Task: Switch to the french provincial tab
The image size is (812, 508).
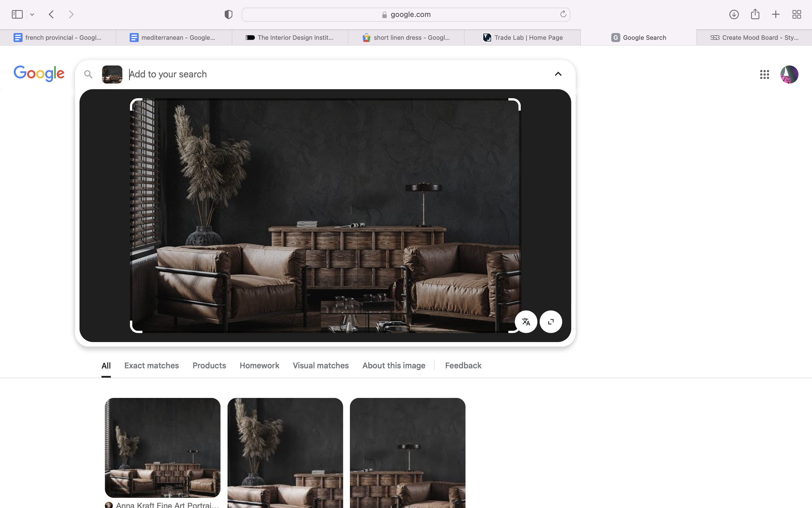Action: click(58, 38)
